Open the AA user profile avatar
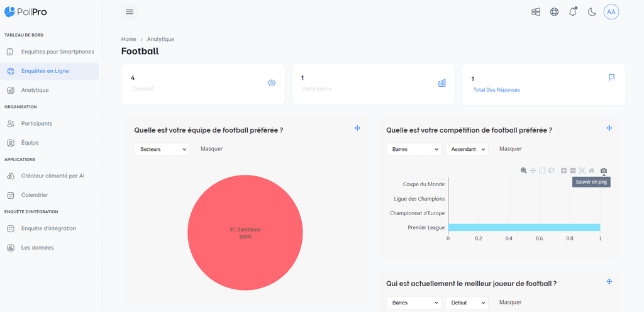This screenshot has width=644, height=312. (x=611, y=12)
